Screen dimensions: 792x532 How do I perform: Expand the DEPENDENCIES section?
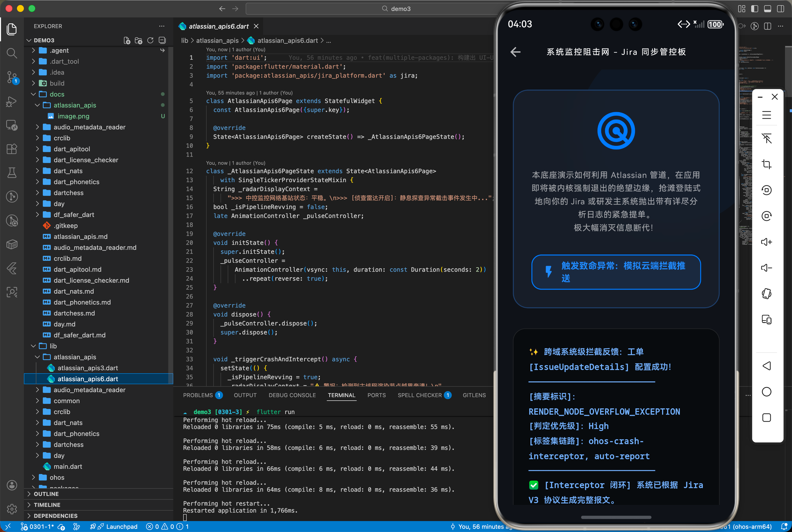(55, 516)
